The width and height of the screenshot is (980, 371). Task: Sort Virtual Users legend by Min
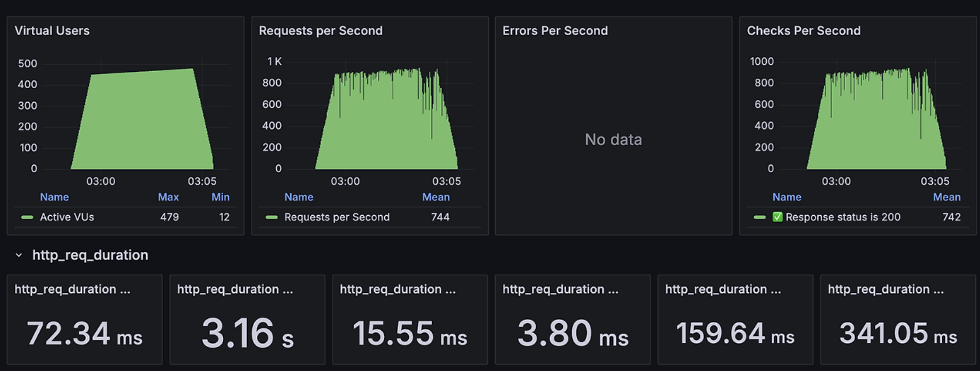point(221,197)
